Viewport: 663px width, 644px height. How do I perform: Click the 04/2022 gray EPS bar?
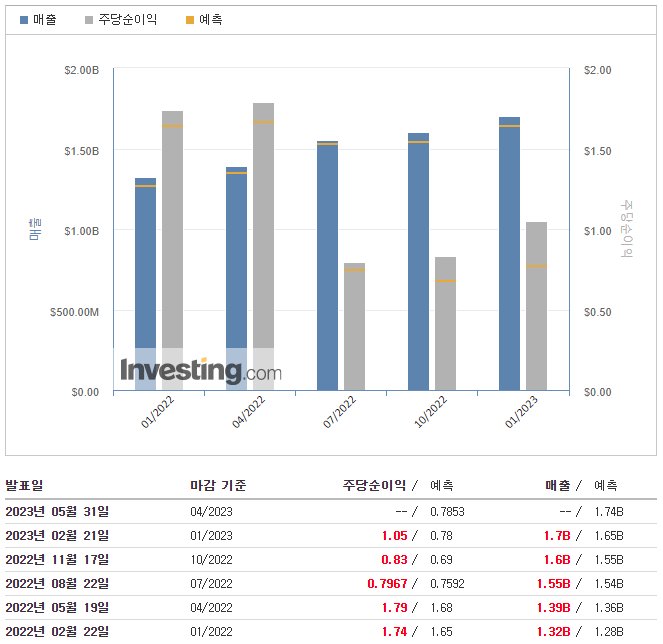point(263,247)
